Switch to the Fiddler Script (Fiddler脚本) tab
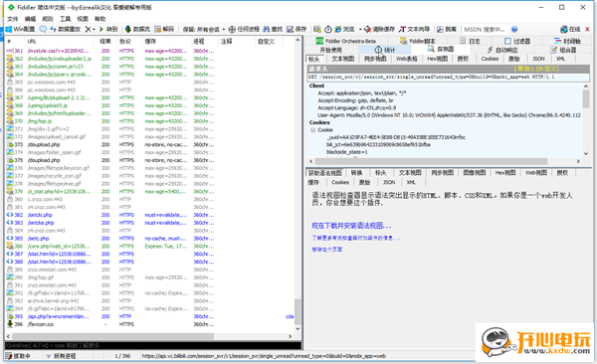597x364 pixels. pos(418,41)
